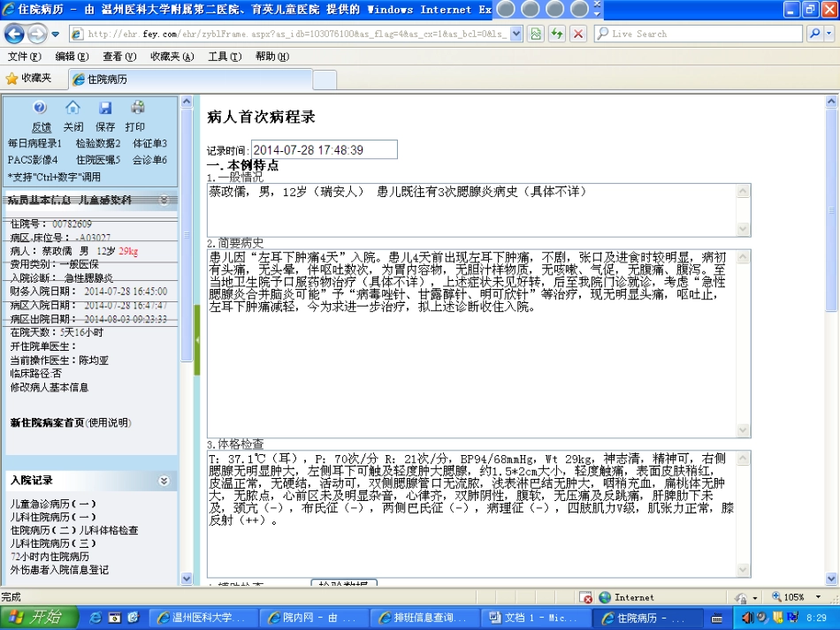Open 检验数据2 link
This screenshot has height=630, width=840.
point(98,143)
